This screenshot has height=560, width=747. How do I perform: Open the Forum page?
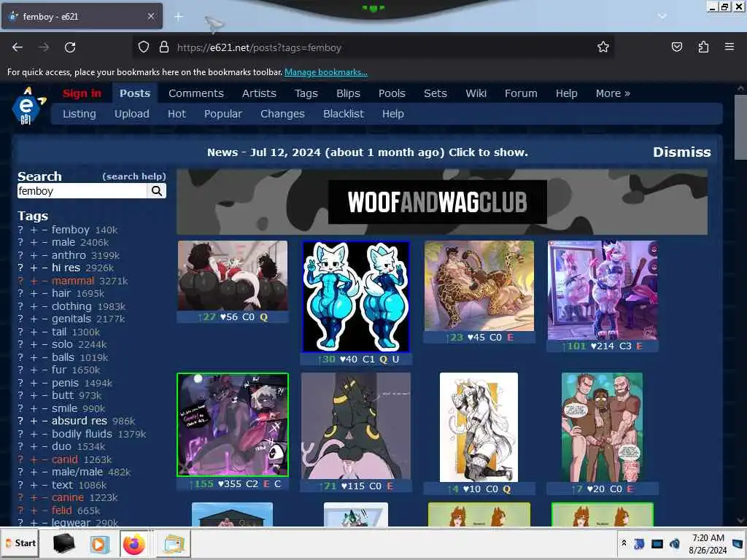pos(521,93)
